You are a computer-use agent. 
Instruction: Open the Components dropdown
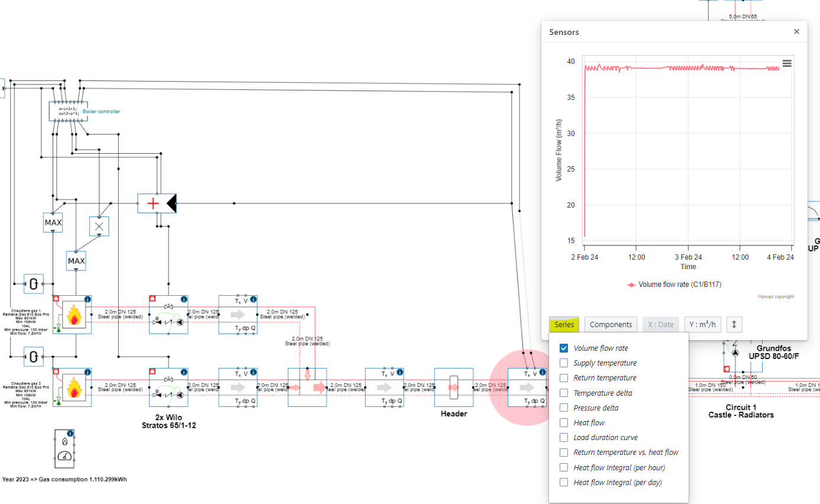pyautogui.click(x=611, y=324)
